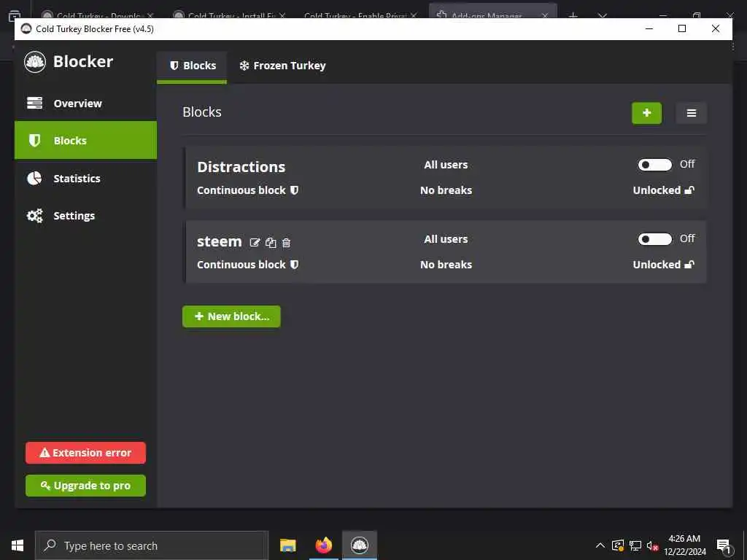Open File Explorer from the taskbar
The width and height of the screenshot is (747, 560).
287,545
